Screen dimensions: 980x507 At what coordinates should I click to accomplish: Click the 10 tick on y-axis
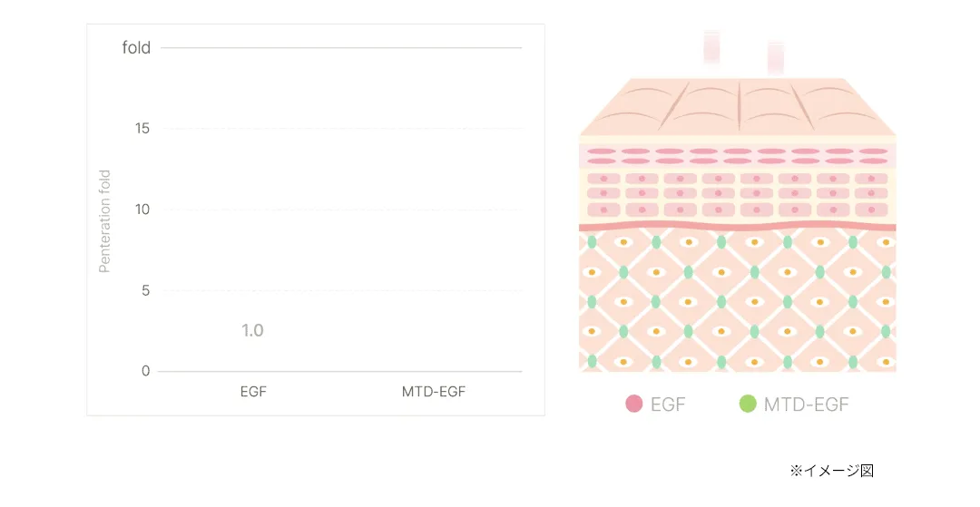(142, 210)
